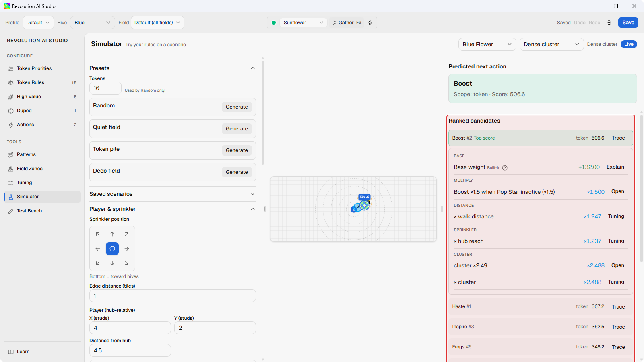Set sprinkler position to bottom-right arrow
This screenshot has width=644, height=362.
click(127, 263)
